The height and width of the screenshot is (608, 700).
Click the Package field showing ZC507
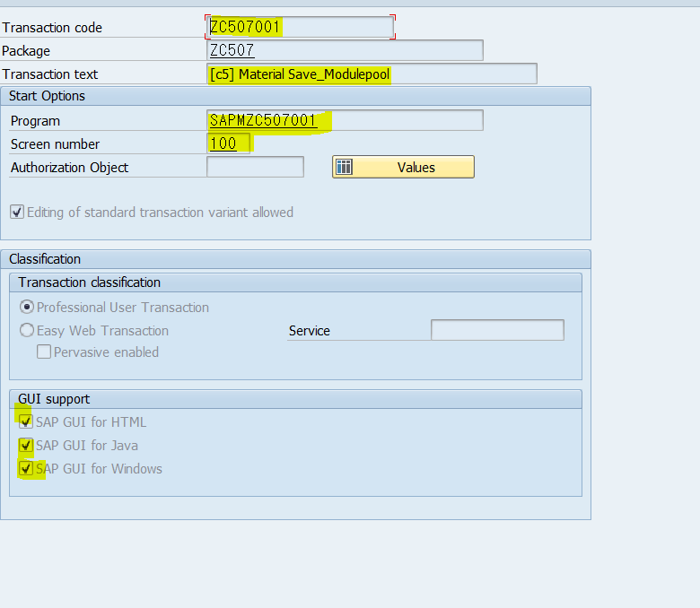(345, 50)
